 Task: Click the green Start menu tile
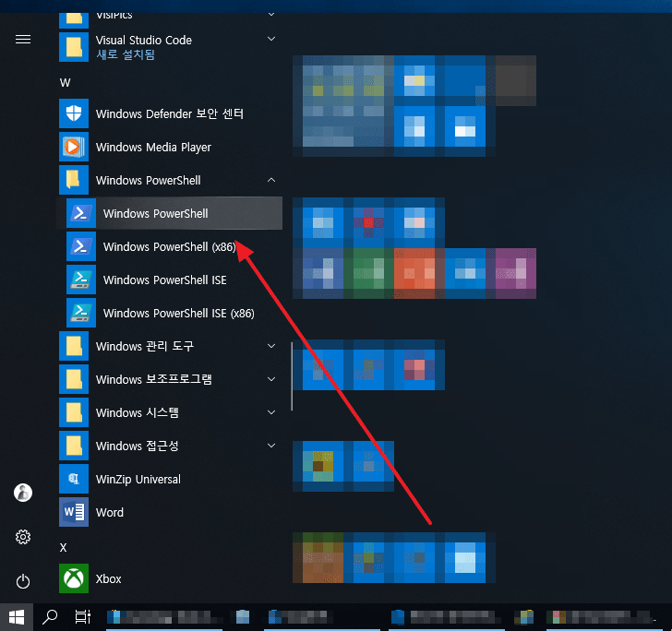coord(368,273)
